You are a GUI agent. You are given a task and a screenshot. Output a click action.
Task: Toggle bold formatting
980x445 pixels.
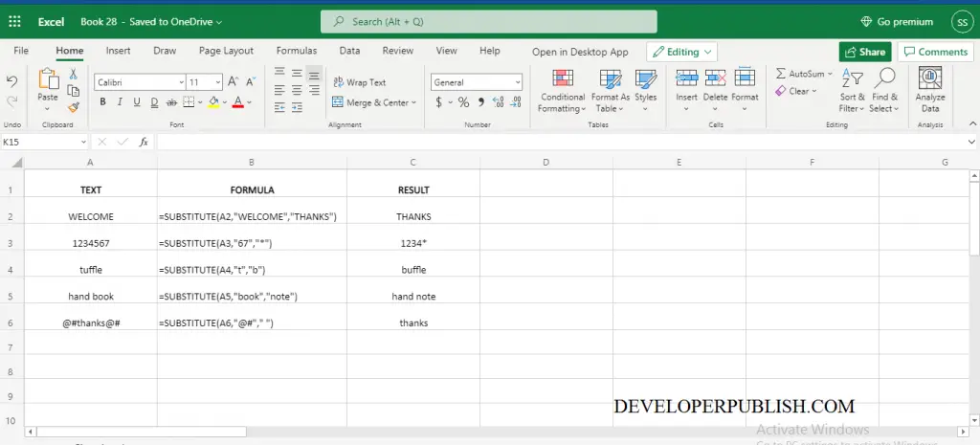pos(102,101)
